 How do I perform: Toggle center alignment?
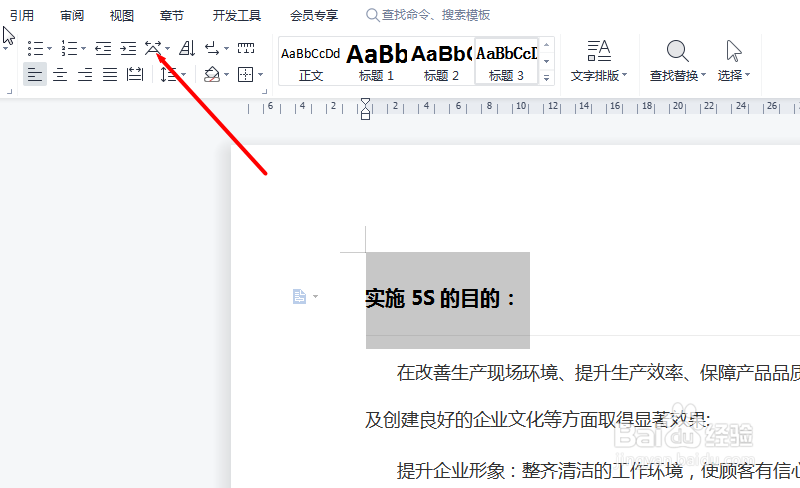[60, 75]
